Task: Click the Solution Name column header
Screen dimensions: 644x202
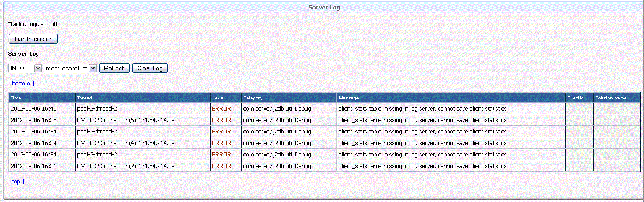Action: click(x=611, y=98)
